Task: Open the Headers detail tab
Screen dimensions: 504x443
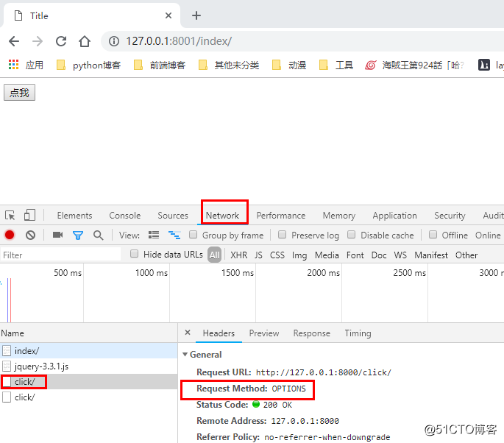Action: [219, 333]
